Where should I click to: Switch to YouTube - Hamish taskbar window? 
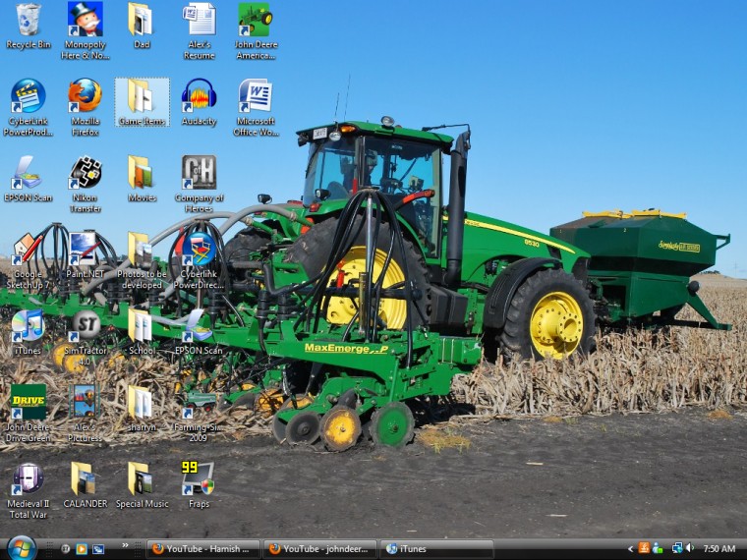202,549
